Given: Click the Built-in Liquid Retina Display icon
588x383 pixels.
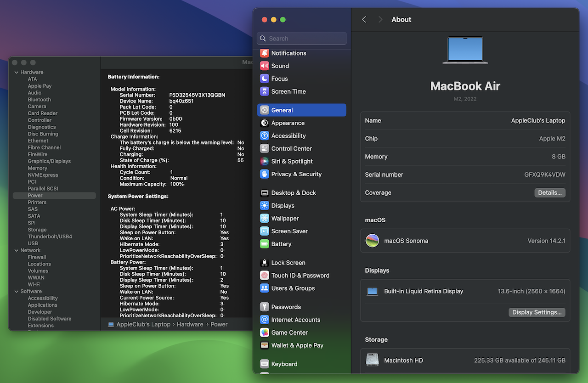Looking at the screenshot, I should pos(372,291).
